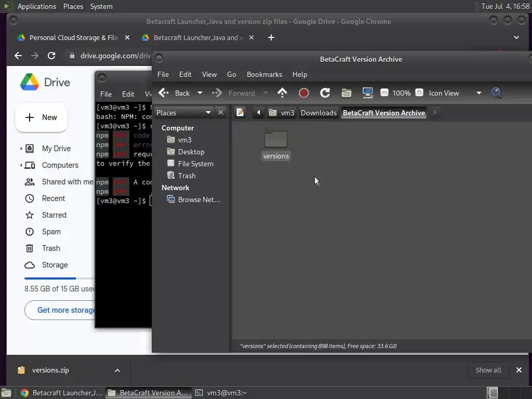
Task: Click the New button in Drive
Action: [41, 117]
